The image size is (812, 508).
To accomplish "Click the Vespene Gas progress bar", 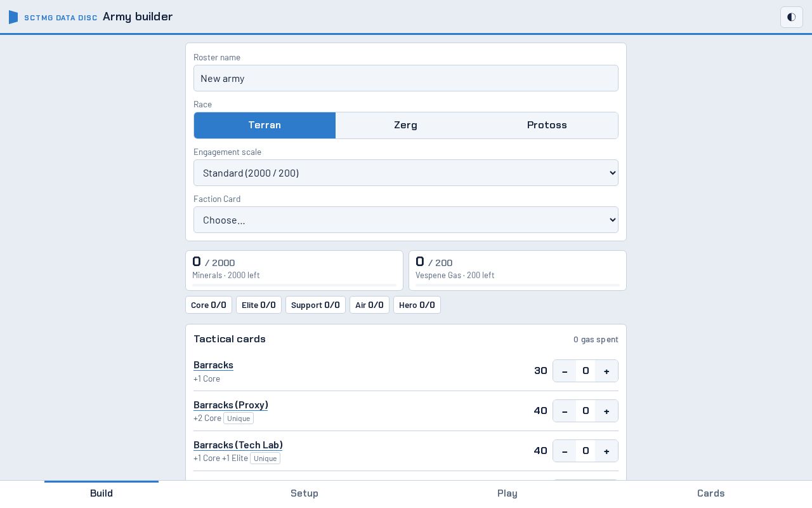I will 518,285.
